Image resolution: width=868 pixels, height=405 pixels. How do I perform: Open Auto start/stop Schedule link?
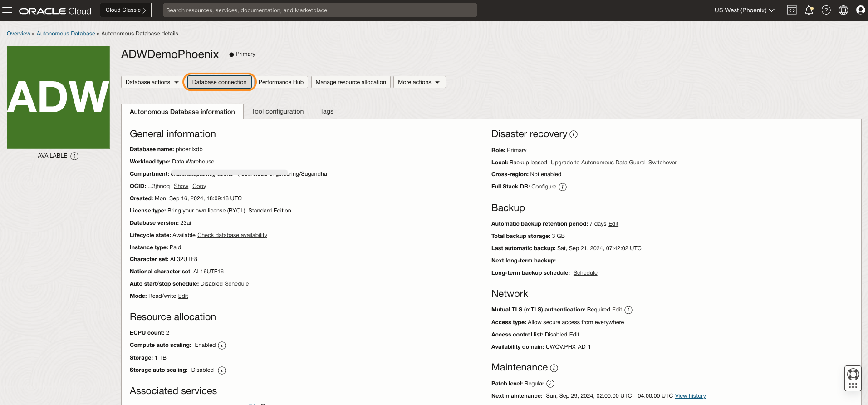(x=237, y=284)
